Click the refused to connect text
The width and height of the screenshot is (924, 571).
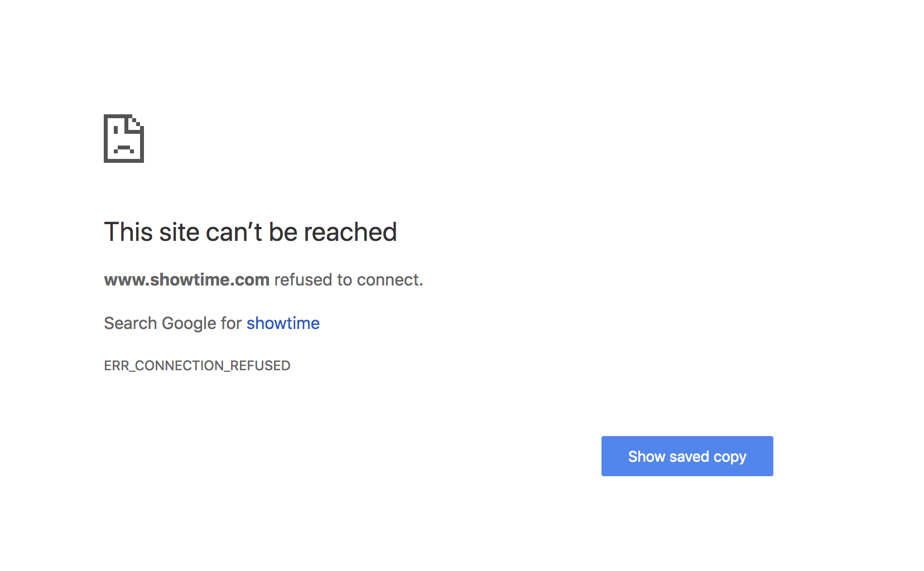pos(349,280)
